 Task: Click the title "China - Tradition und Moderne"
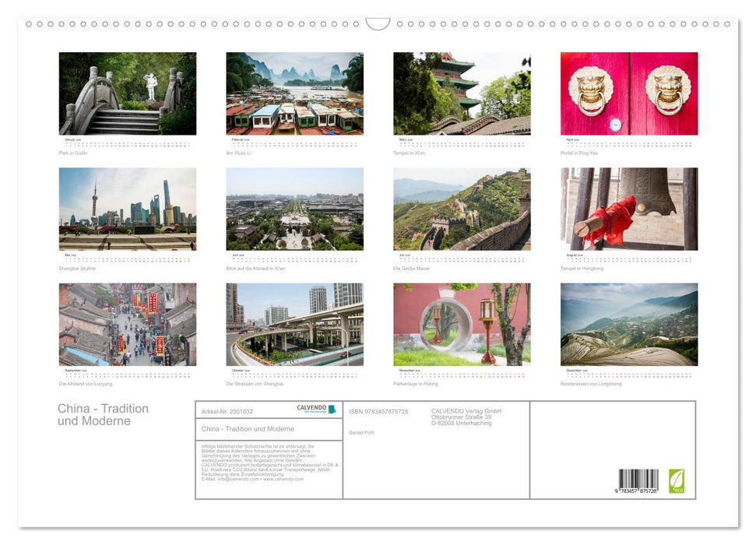point(102,415)
